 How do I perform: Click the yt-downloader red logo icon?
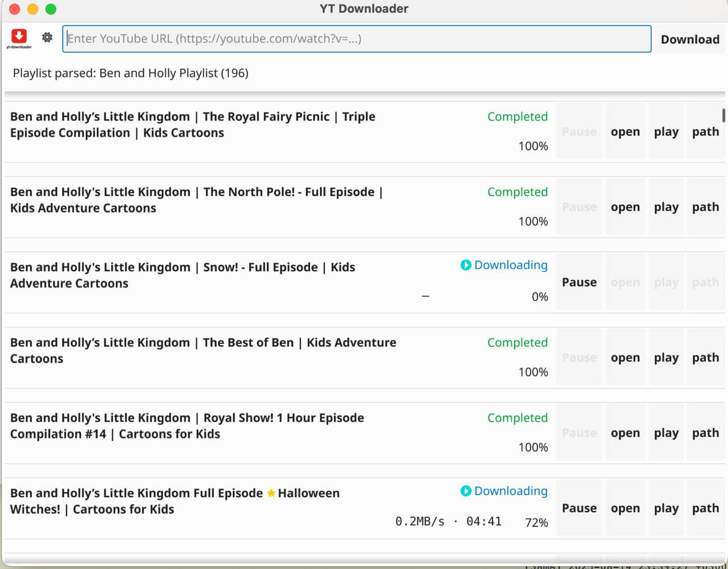pyautogui.click(x=19, y=38)
